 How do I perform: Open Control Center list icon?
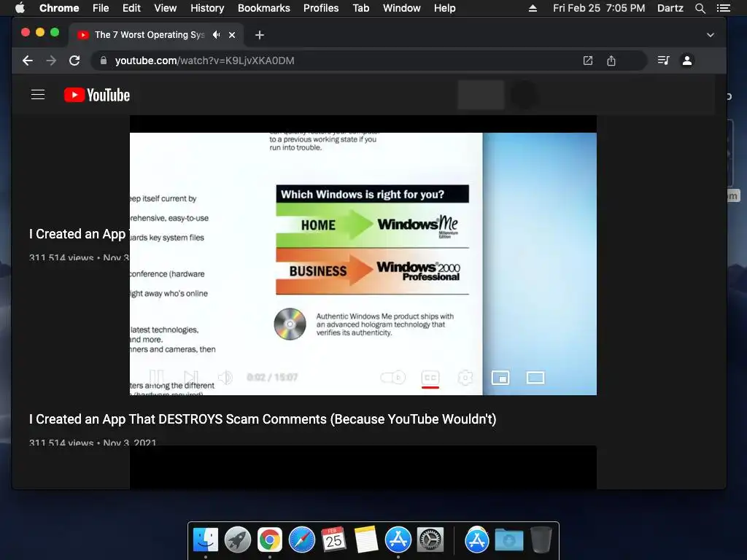(723, 8)
